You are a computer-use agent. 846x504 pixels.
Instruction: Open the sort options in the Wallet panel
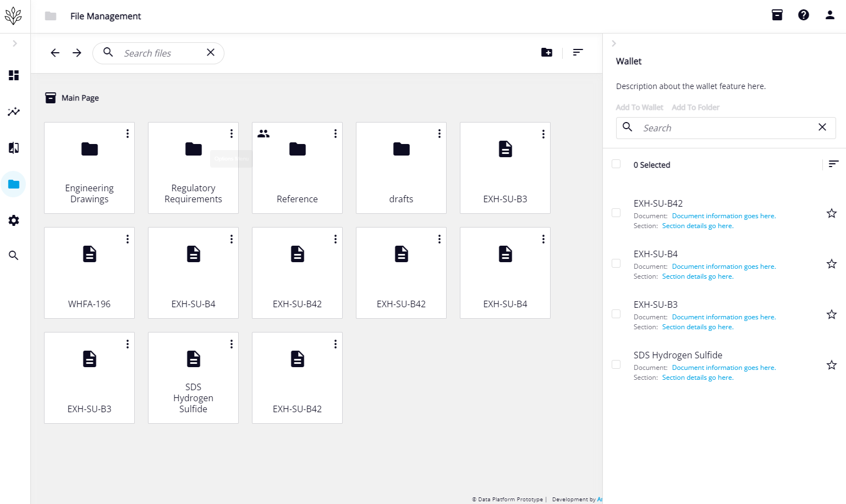click(833, 163)
